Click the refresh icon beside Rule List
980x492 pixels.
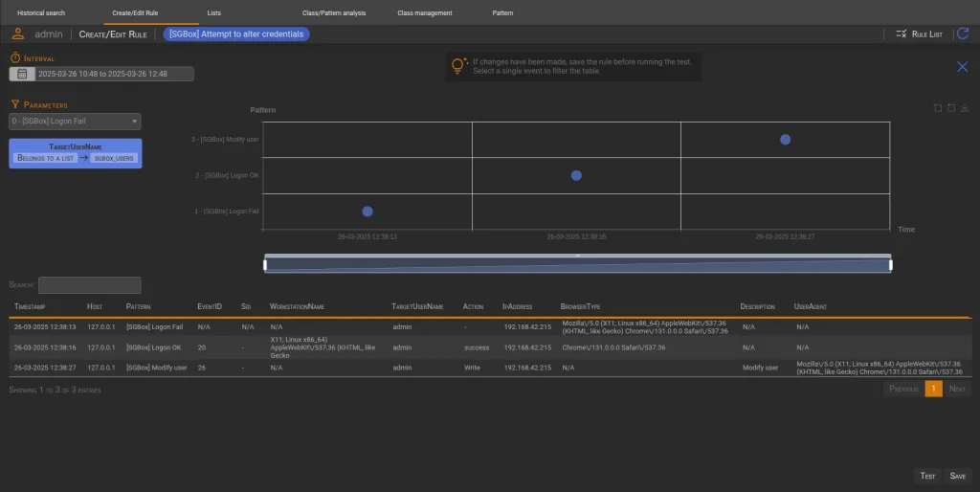pyautogui.click(x=963, y=34)
